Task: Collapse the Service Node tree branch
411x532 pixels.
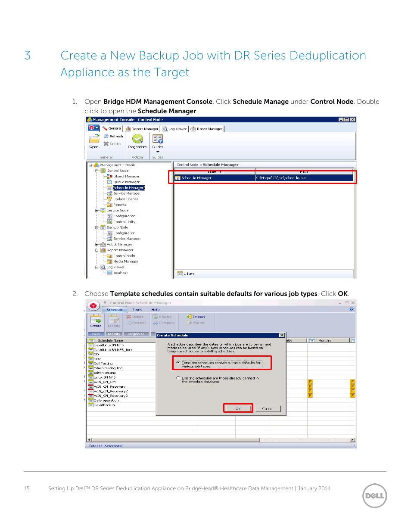Action: pyautogui.click(x=97, y=210)
